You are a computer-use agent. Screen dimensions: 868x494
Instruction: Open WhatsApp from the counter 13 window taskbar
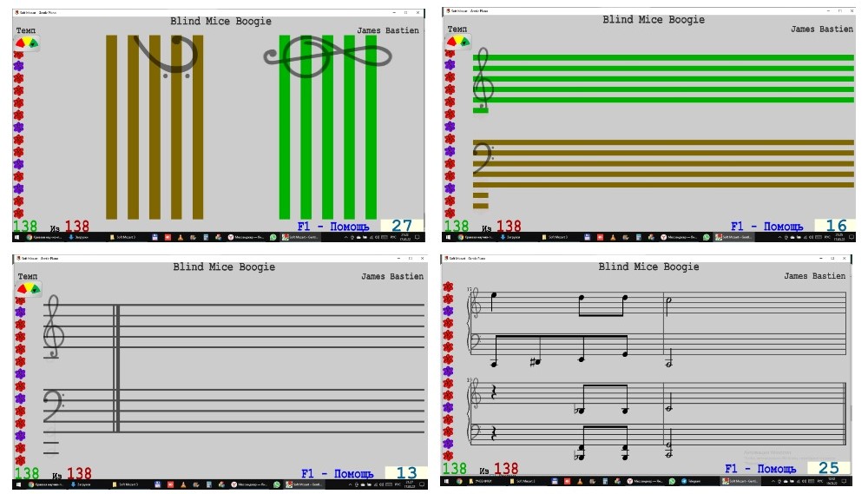pyautogui.click(x=277, y=484)
